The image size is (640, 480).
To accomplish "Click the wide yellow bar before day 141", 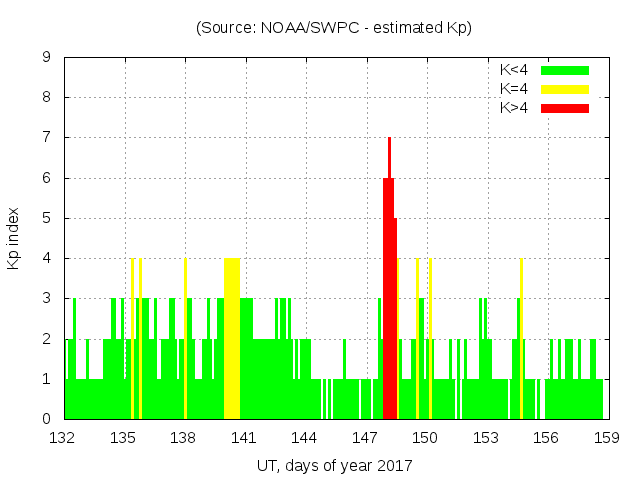I will (232, 338).
